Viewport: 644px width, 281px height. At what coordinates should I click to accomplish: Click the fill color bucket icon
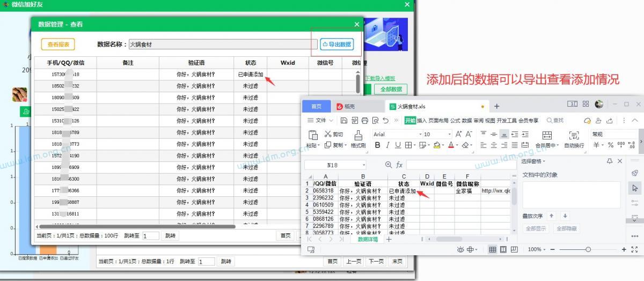[437, 145]
